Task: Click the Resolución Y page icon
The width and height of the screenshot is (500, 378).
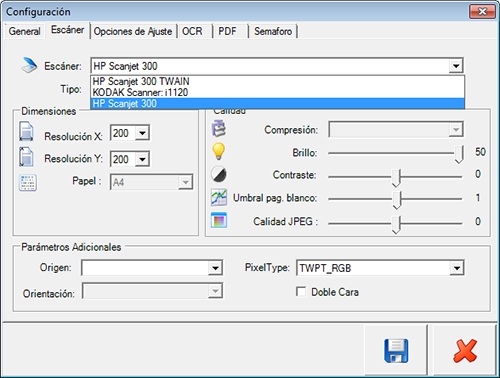Action: (x=26, y=157)
